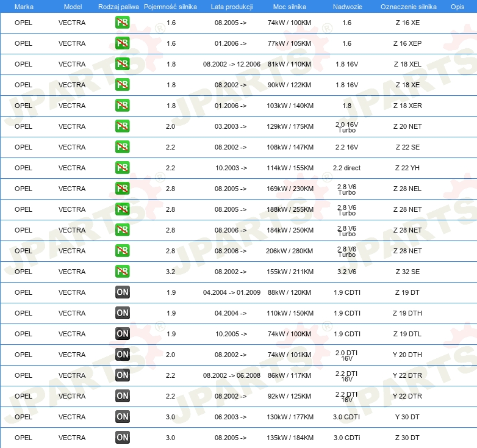The image size is (477, 448).
Task: Click body type 2.0 16V Turbo
Action: pos(347,127)
